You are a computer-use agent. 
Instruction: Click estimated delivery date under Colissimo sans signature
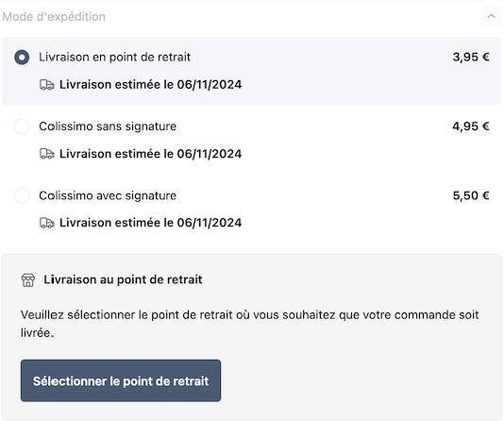(150, 154)
